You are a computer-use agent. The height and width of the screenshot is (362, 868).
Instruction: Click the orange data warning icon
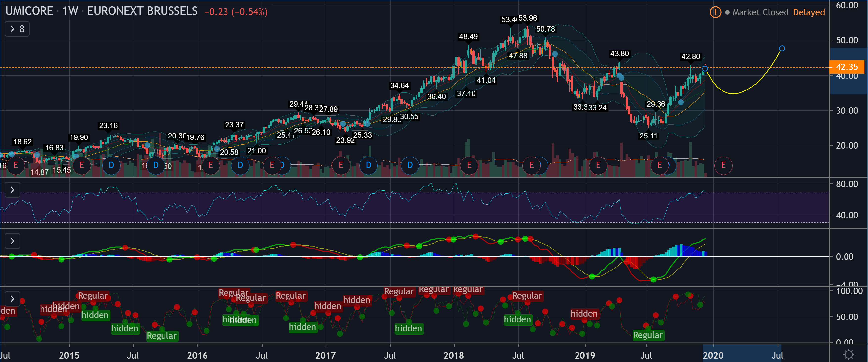pyautogui.click(x=715, y=12)
